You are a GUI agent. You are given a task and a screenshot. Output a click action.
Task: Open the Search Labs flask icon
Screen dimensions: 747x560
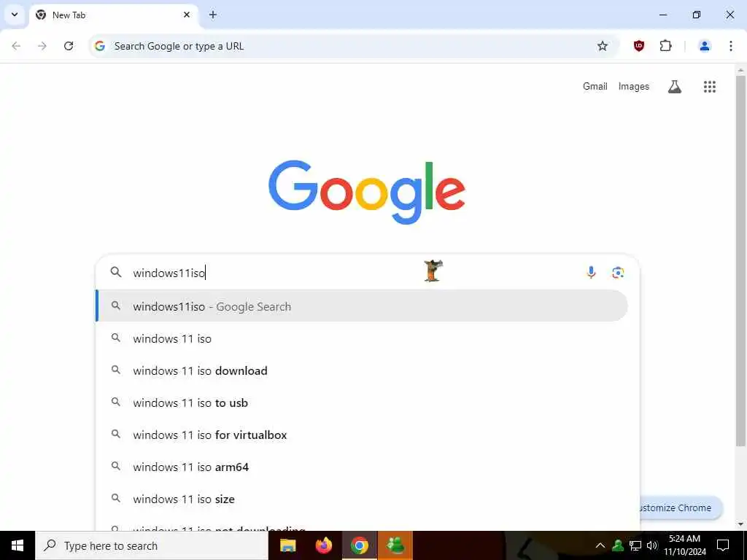tap(675, 87)
